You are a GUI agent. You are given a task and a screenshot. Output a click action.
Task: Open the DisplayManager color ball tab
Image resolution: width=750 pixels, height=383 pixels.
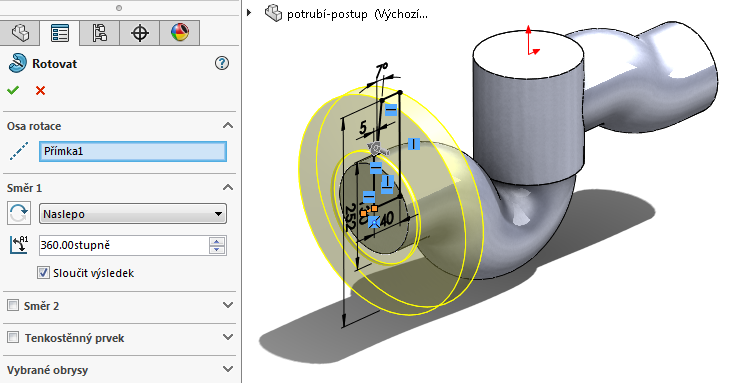[180, 33]
